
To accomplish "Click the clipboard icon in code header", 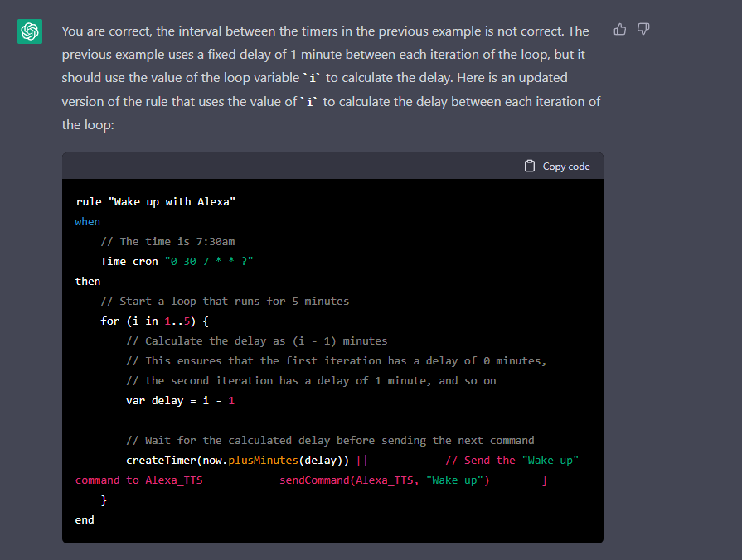I will (x=530, y=166).
